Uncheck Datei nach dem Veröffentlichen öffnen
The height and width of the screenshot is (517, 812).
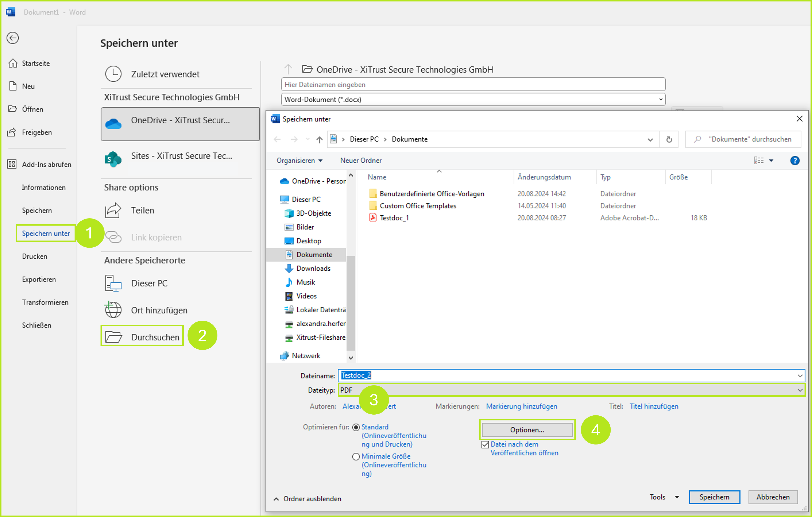[485, 445]
